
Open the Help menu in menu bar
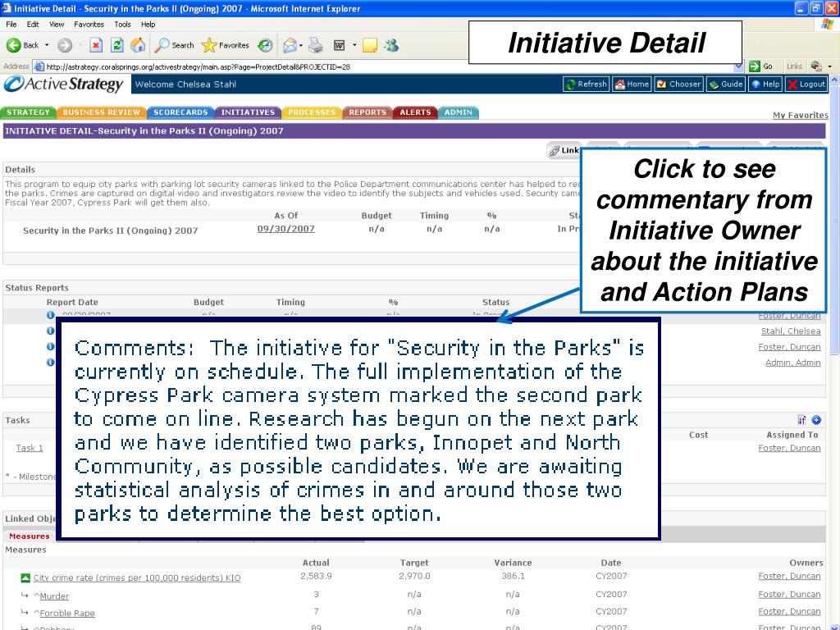coord(148,24)
